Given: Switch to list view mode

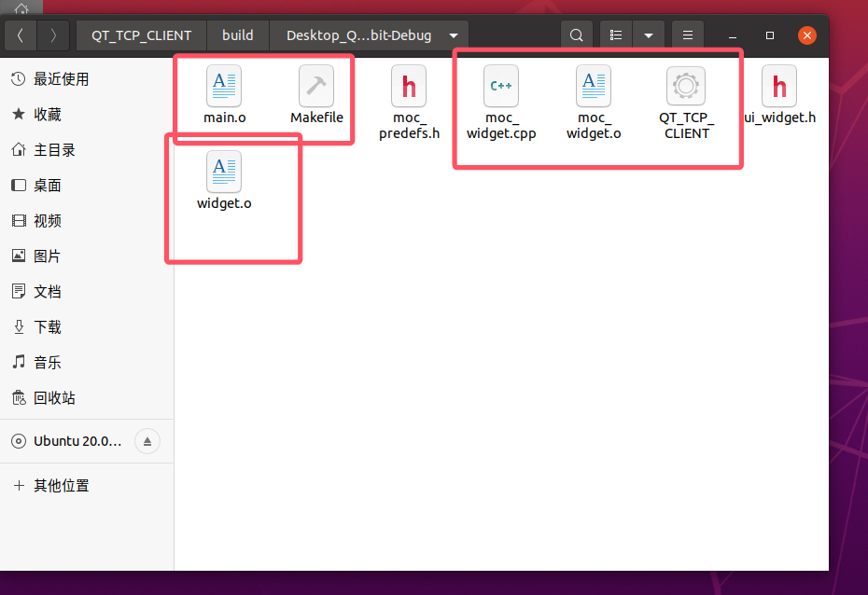Looking at the screenshot, I should tap(616, 35).
